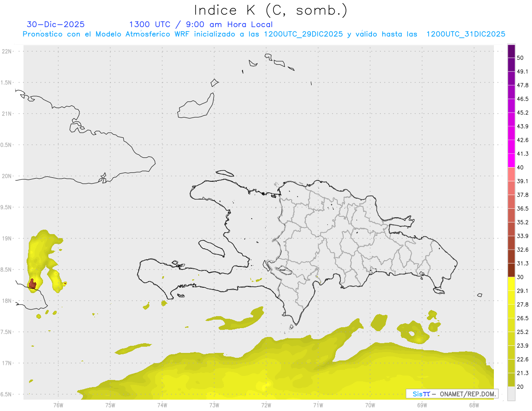Click the '20N' latitude label
This screenshot has height=411, width=532.
tap(8, 176)
